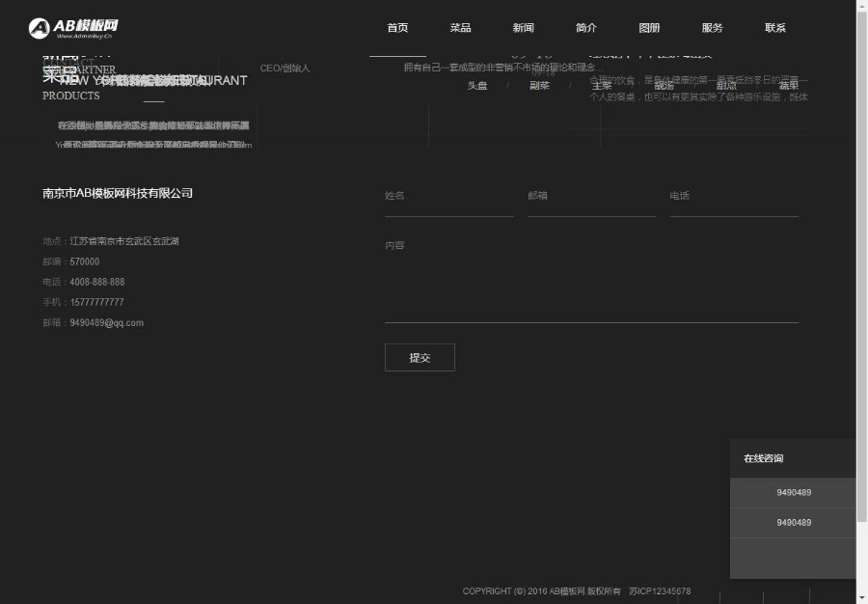Go to the 菜品 menu page

[x=460, y=28]
